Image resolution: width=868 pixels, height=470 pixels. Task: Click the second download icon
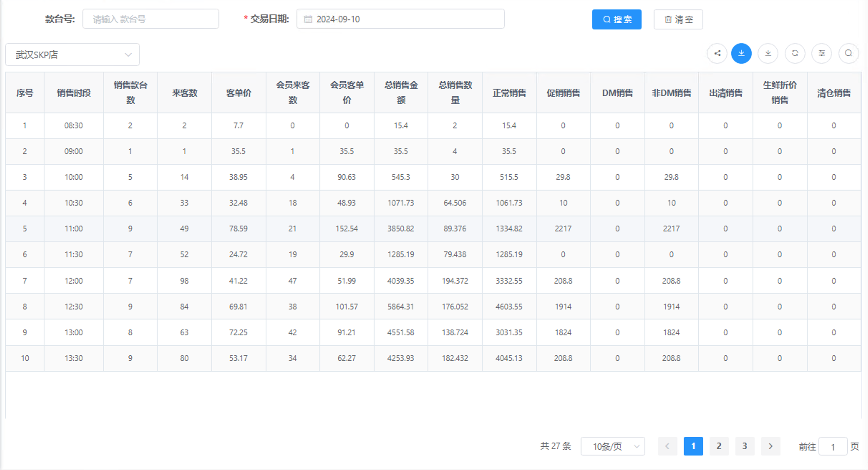coord(768,53)
